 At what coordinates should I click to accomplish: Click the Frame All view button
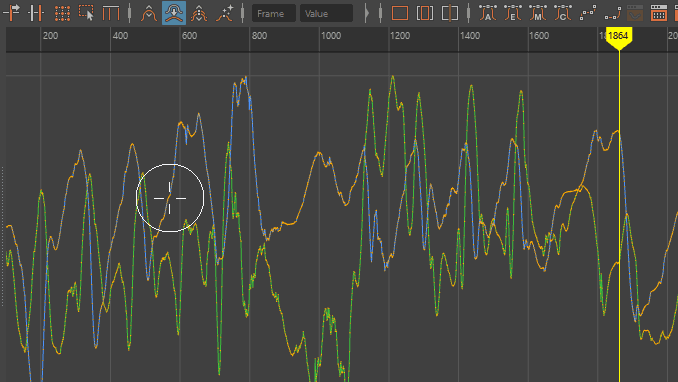tap(400, 13)
